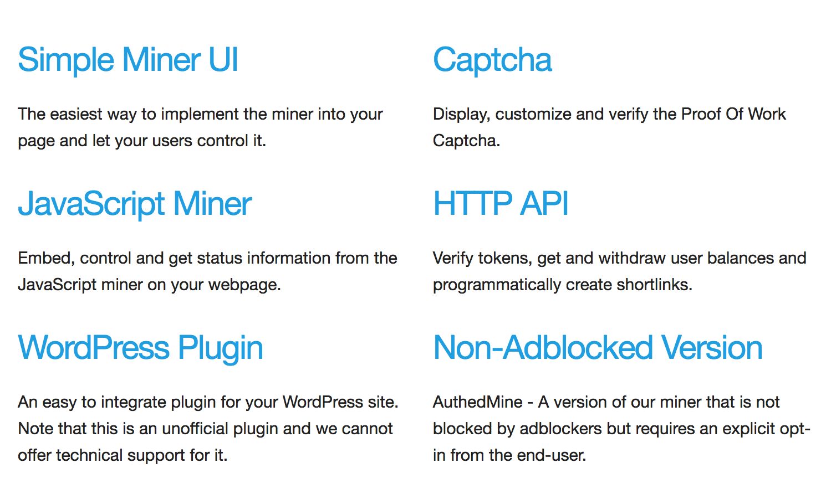Click the word AuthedMine in the text
This screenshot has height=504, width=826.
click(x=478, y=402)
